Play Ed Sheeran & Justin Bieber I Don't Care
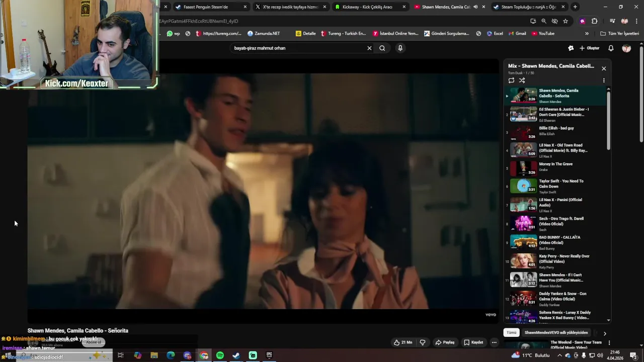 [556, 115]
